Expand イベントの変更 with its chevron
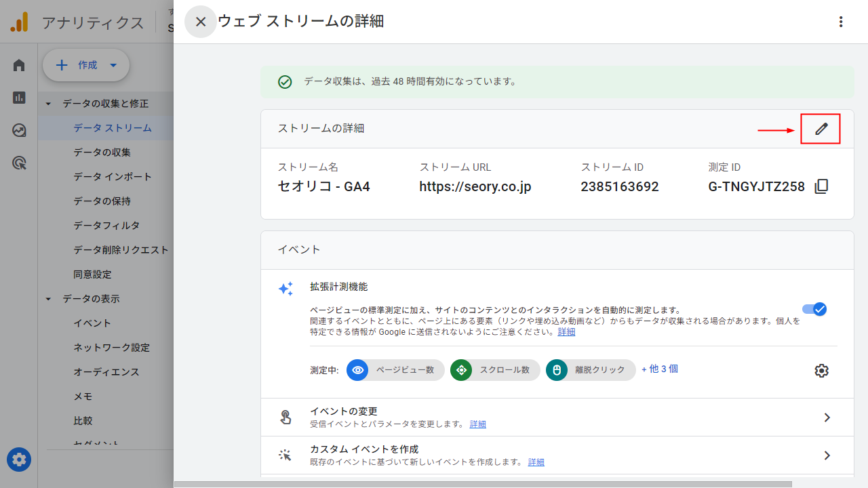This screenshot has height=488, width=868. click(x=827, y=418)
